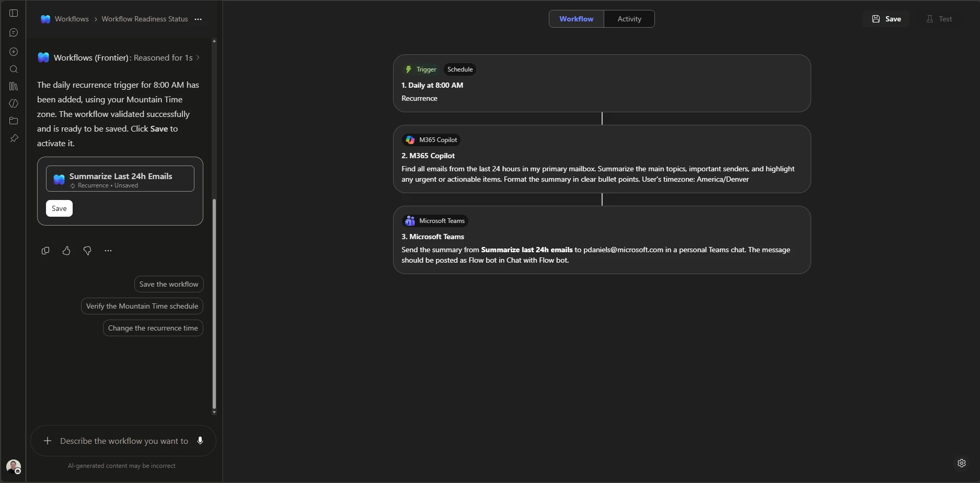Click the scrollbar down arrow in chat panel
980x483 pixels.
click(x=214, y=413)
